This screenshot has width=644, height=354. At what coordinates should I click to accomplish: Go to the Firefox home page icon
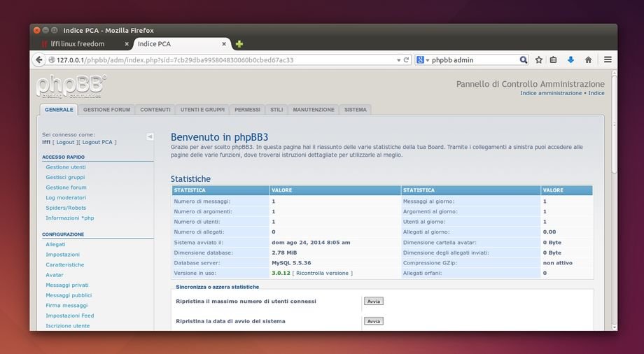[588, 60]
